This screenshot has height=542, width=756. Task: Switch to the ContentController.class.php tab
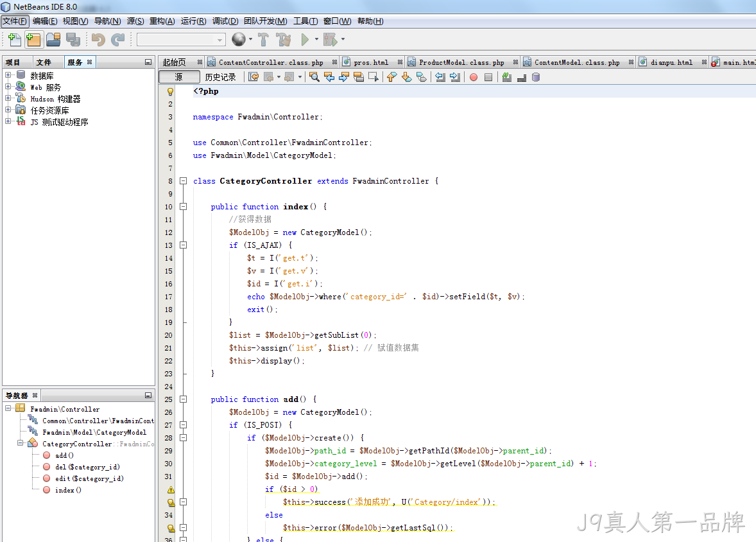coord(270,62)
